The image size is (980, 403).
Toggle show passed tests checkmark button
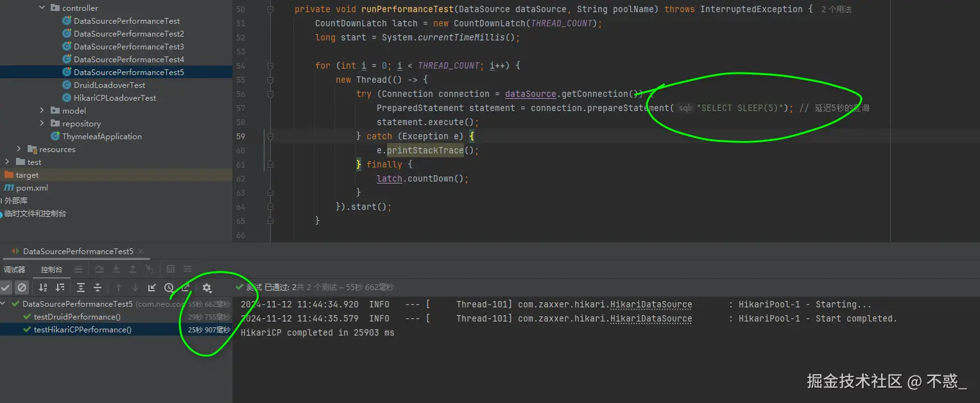[x=6, y=287]
